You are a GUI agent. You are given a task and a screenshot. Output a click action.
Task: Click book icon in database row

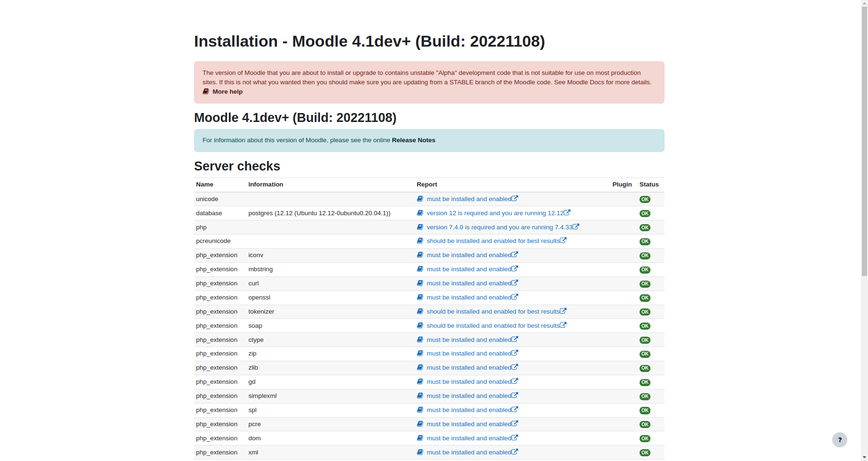click(420, 213)
